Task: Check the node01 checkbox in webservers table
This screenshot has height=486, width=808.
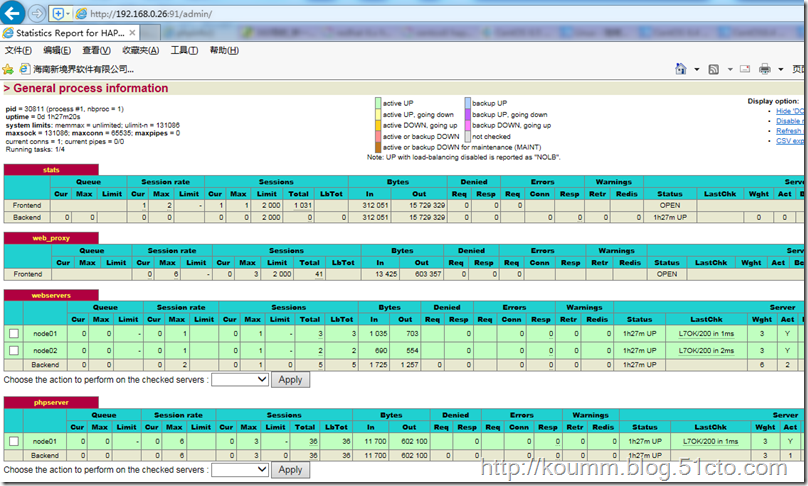Action: coord(14,333)
